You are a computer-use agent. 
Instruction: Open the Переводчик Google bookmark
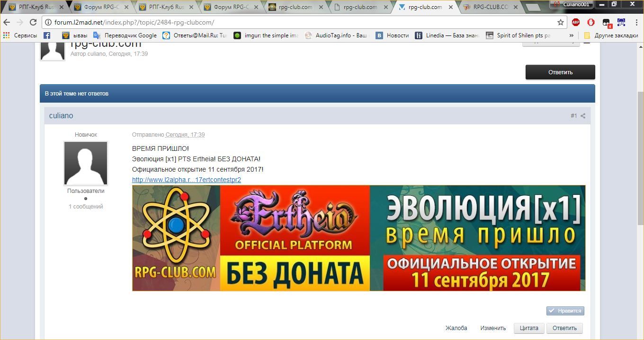125,35
